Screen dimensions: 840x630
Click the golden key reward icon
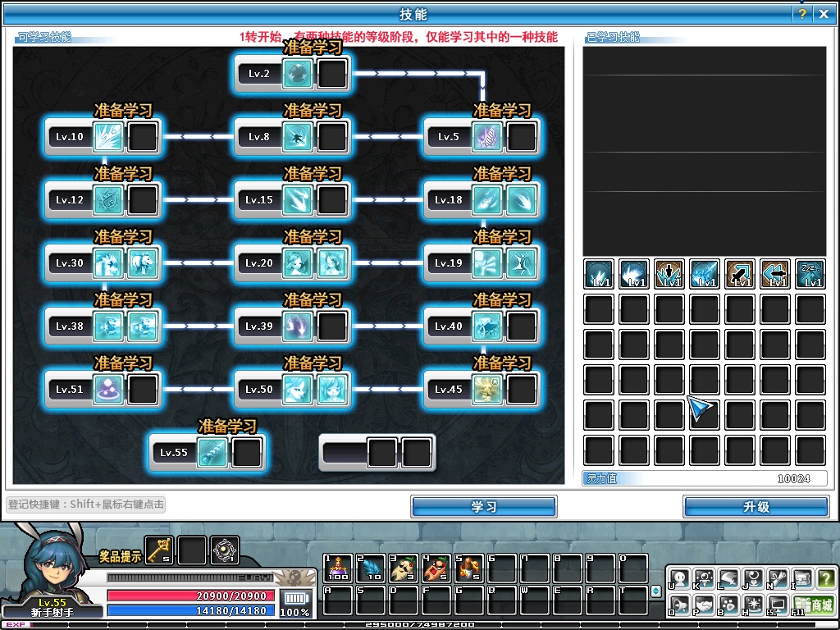click(159, 550)
